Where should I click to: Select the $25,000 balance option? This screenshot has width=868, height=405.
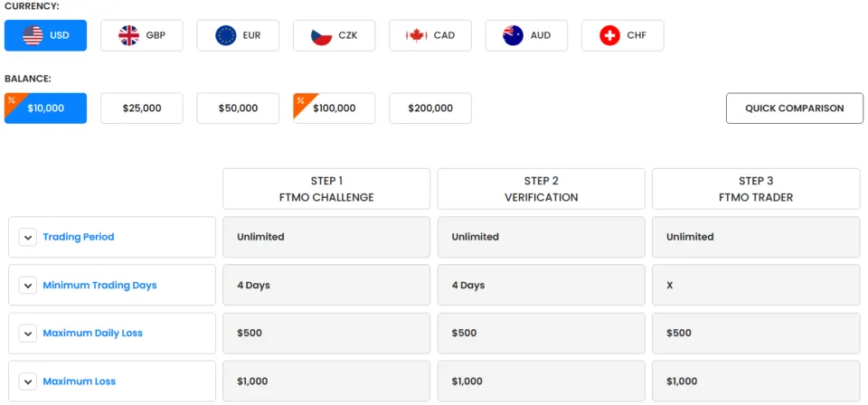click(x=142, y=108)
